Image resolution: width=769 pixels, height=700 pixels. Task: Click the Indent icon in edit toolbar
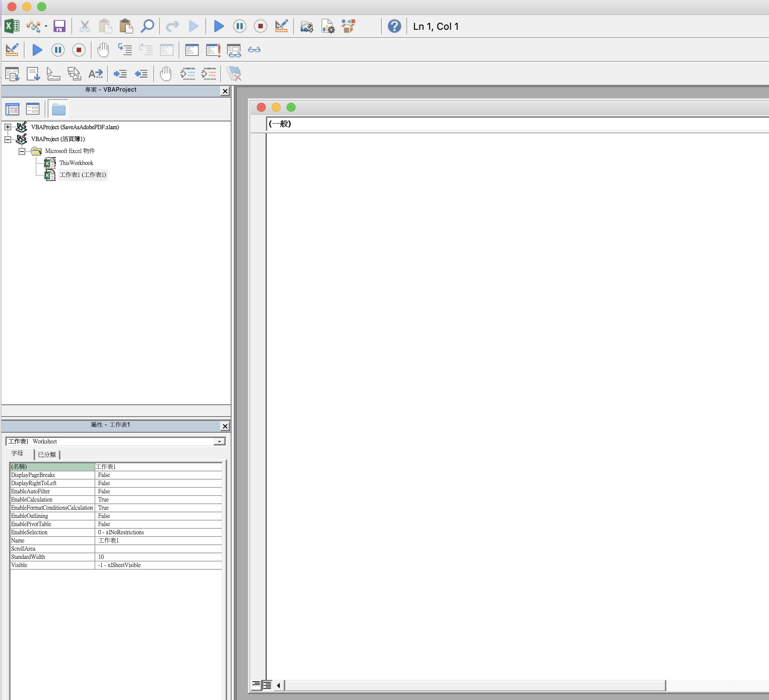point(120,74)
